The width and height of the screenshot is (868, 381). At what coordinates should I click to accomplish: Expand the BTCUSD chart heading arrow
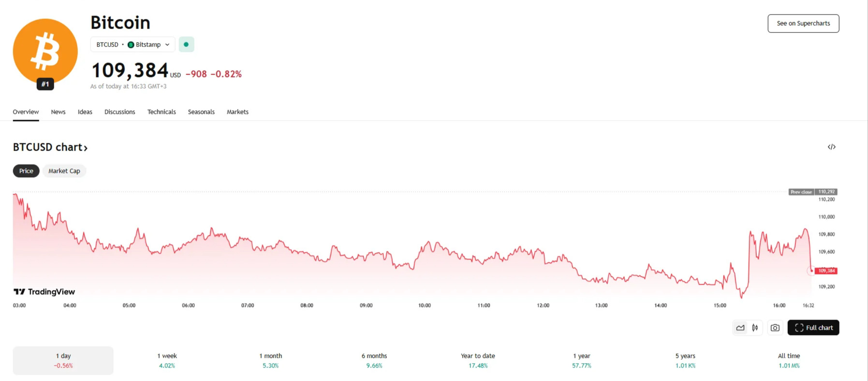point(86,148)
